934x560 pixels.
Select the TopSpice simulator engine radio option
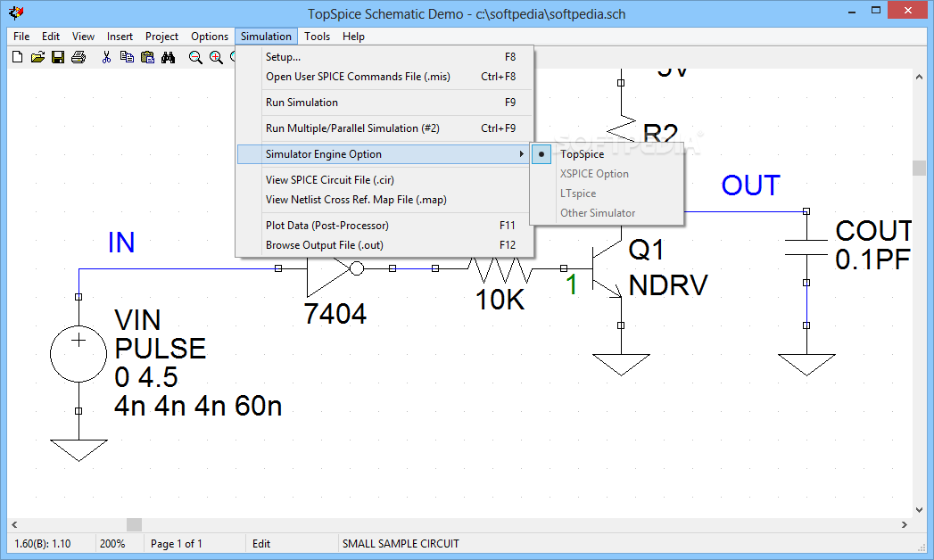pyautogui.click(x=607, y=154)
